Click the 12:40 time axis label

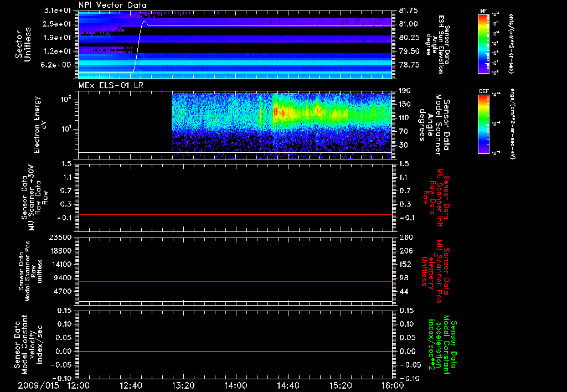pos(131,385)
